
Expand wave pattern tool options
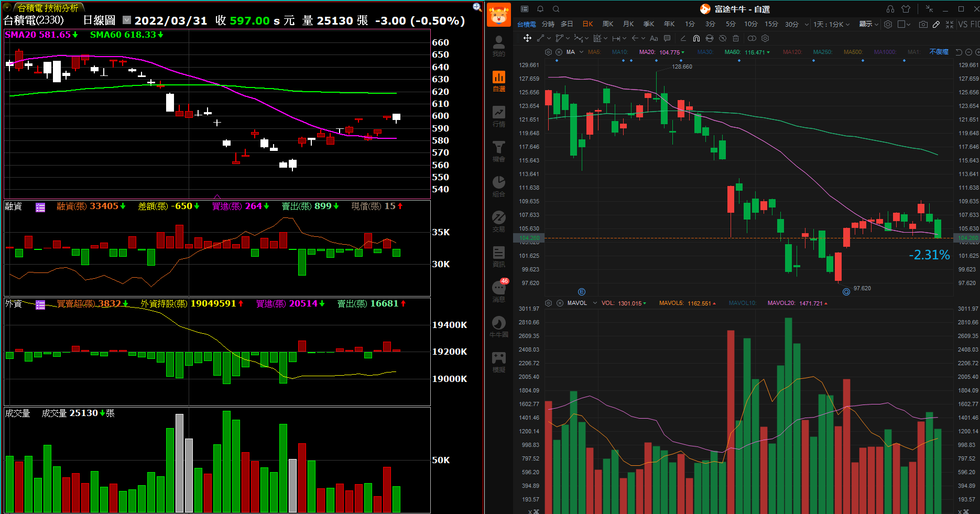[x=586, y=38]
